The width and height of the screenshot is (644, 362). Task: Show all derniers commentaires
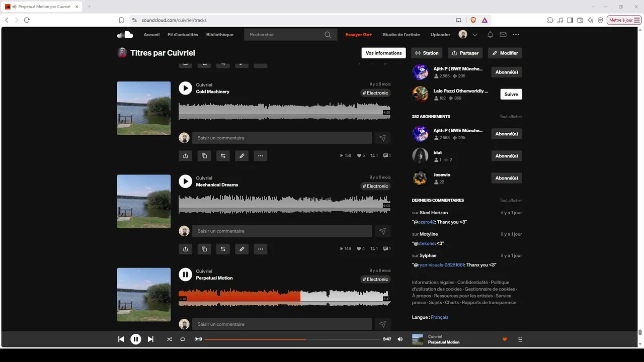(511, 201)
